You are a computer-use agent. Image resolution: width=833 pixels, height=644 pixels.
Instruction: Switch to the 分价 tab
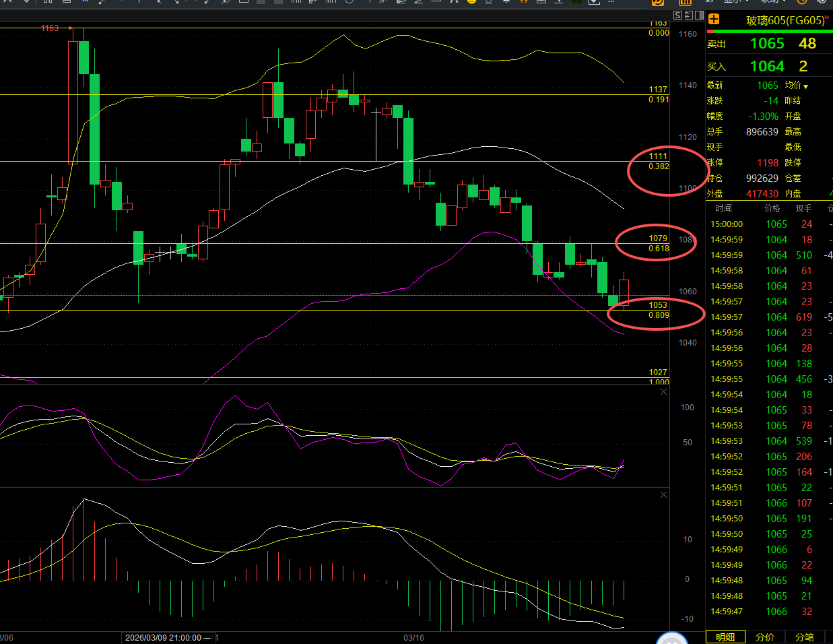[x=765, y=637]
